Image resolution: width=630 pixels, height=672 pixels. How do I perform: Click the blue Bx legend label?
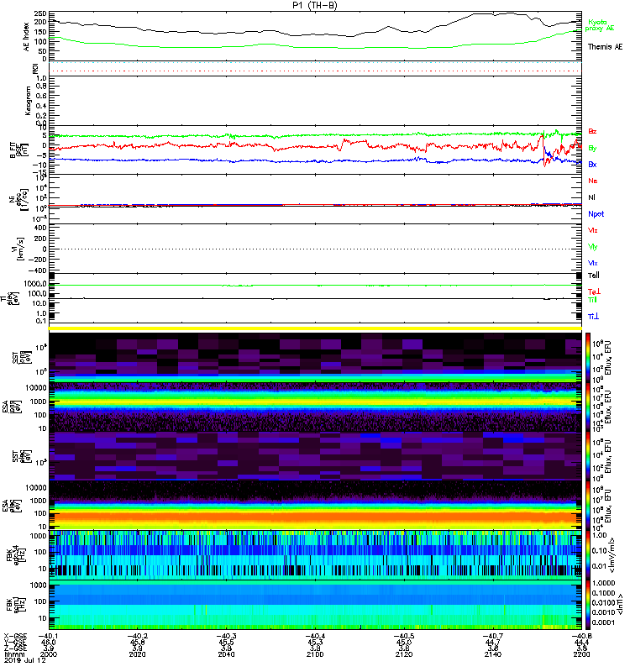point(592,165)
